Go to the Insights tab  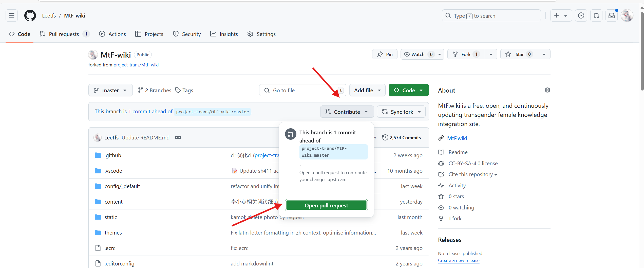224,34
